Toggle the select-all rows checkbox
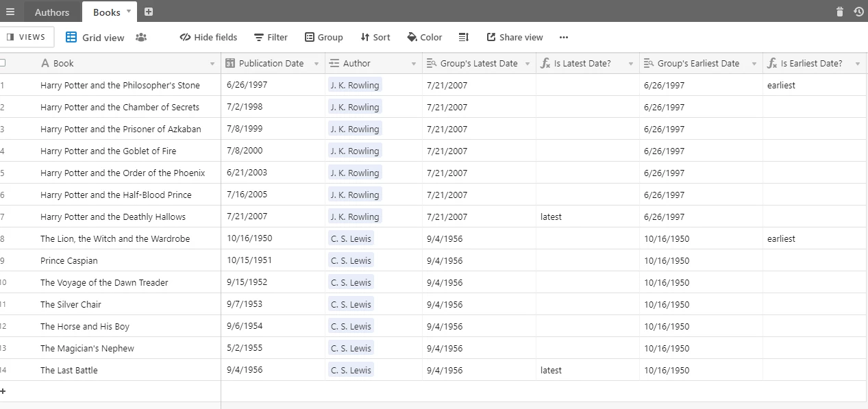 tap(2, 63)
